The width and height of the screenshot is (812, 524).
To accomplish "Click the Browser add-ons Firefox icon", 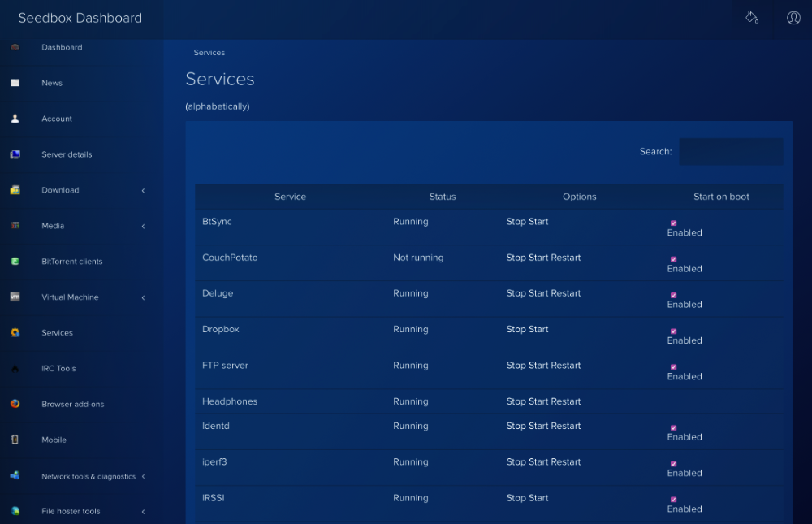I will click(15, 404).
